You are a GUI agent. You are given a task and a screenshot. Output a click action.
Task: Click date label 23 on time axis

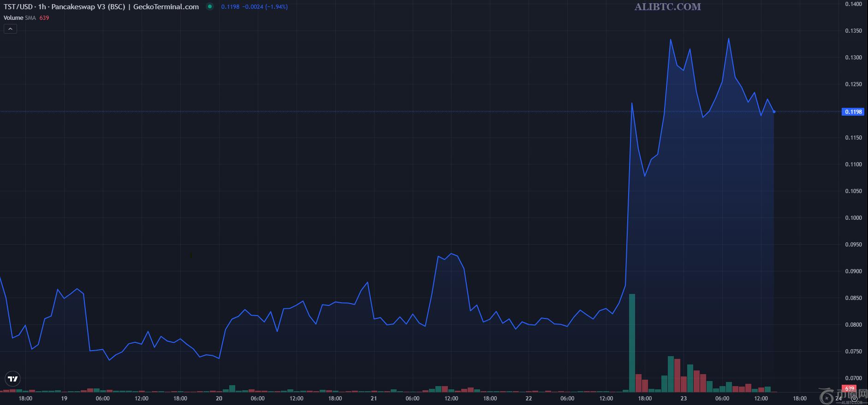684,399
